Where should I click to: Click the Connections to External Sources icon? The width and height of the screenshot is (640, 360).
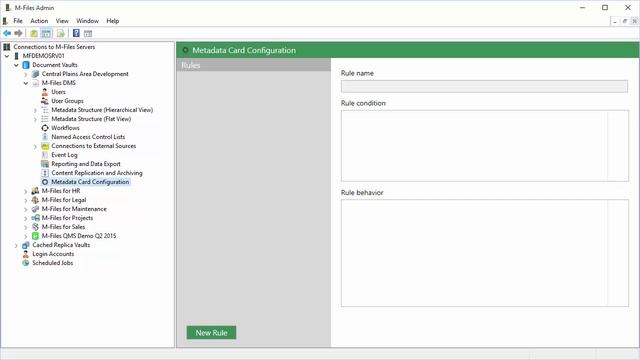tap(45, 146)
